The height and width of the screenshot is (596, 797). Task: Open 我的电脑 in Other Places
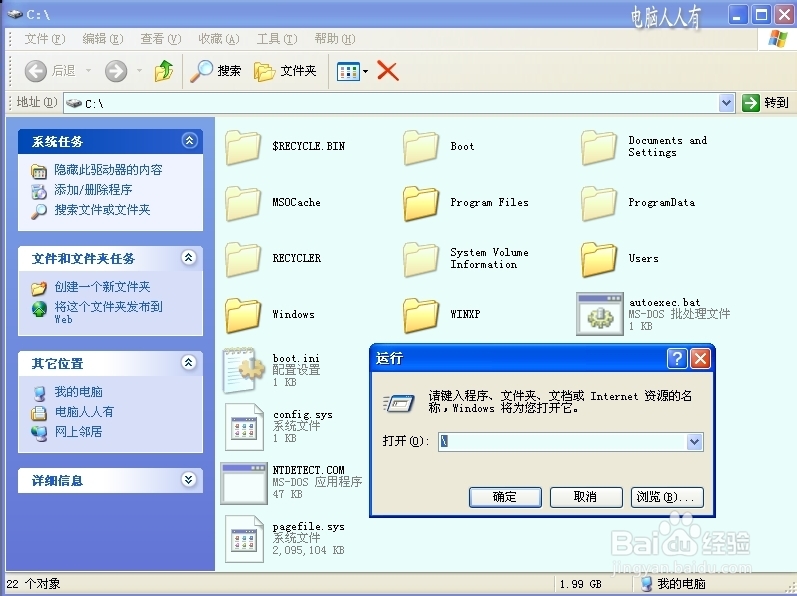click(78, 392)
